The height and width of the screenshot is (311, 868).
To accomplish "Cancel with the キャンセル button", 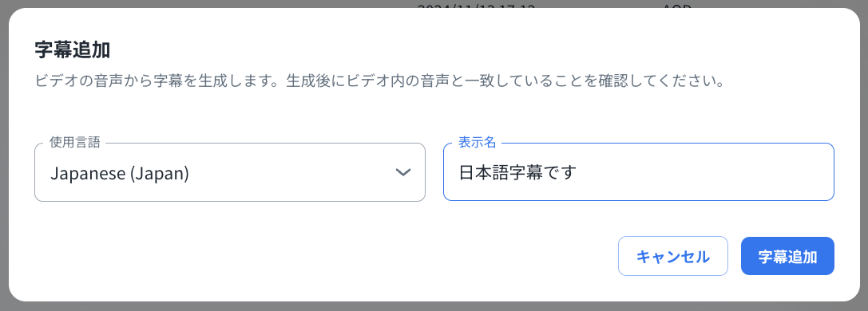I will click(672, 256).
